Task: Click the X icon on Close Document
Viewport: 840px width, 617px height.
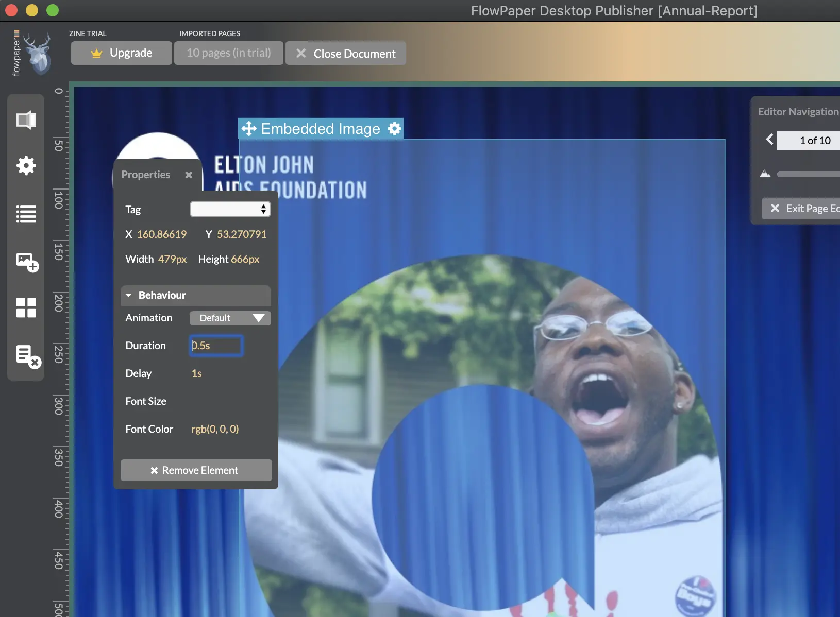Action: pos(301,53)
